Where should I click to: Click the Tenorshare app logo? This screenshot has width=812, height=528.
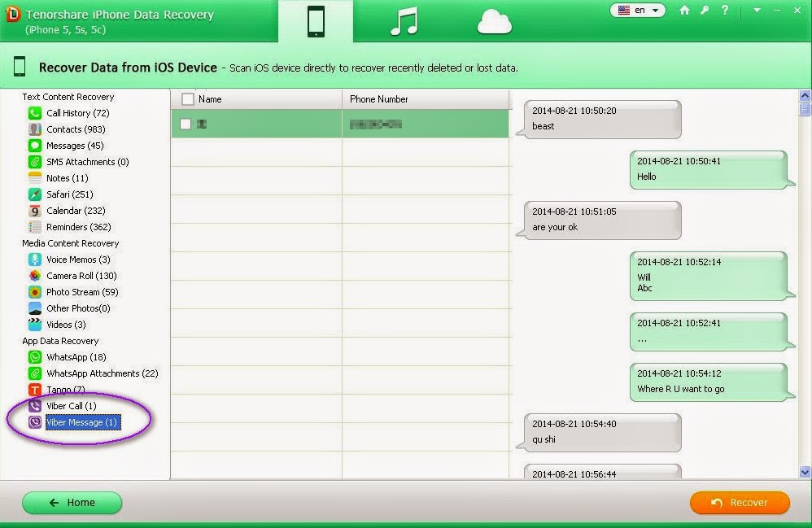[12, 14]
